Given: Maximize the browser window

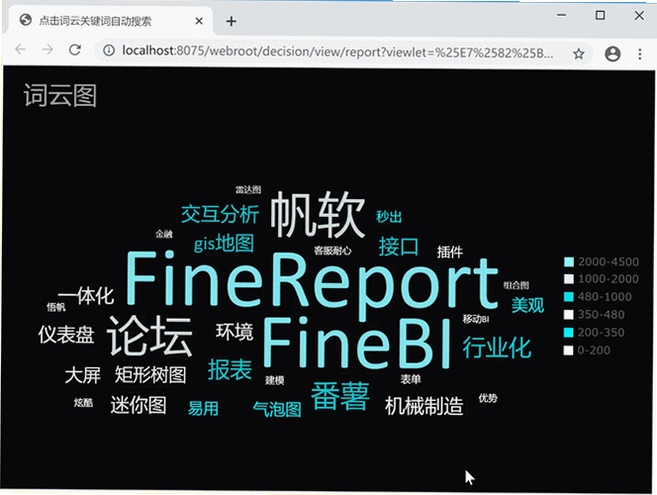Looking at the screenshot, I should (600, 15).
